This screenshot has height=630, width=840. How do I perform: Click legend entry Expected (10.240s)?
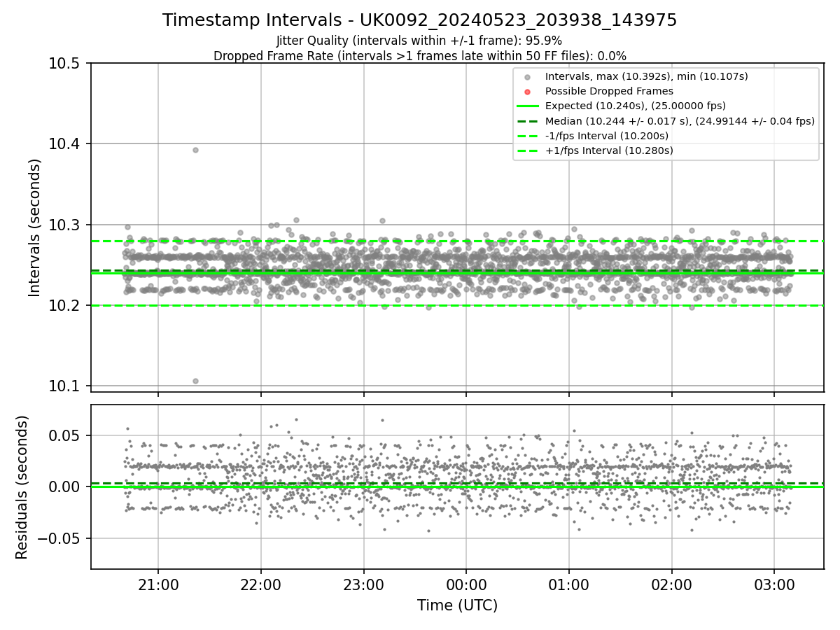point(635,106)
